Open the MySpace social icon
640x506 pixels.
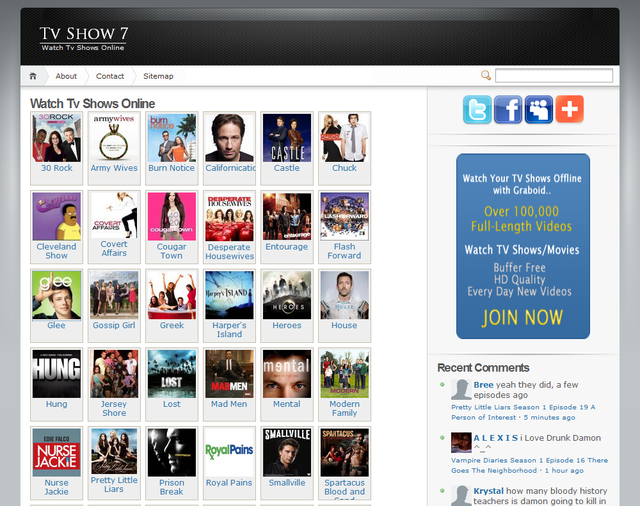[539, 109]
